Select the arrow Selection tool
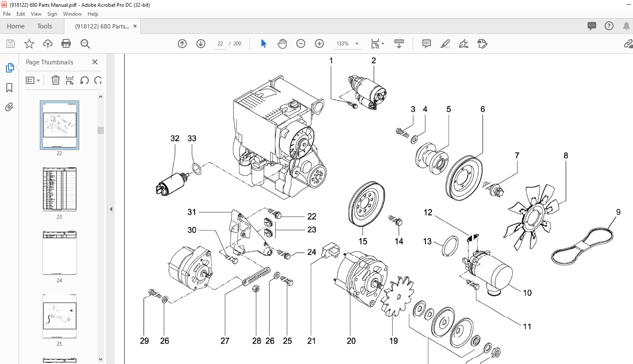633x364 pixels. click(264, 44)
